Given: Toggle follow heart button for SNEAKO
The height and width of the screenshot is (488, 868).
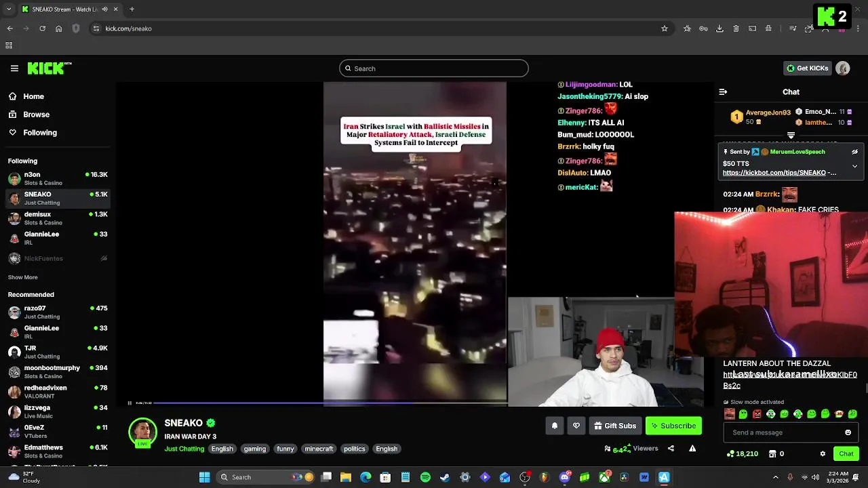Looking at the screenshot, I should 576,426.
